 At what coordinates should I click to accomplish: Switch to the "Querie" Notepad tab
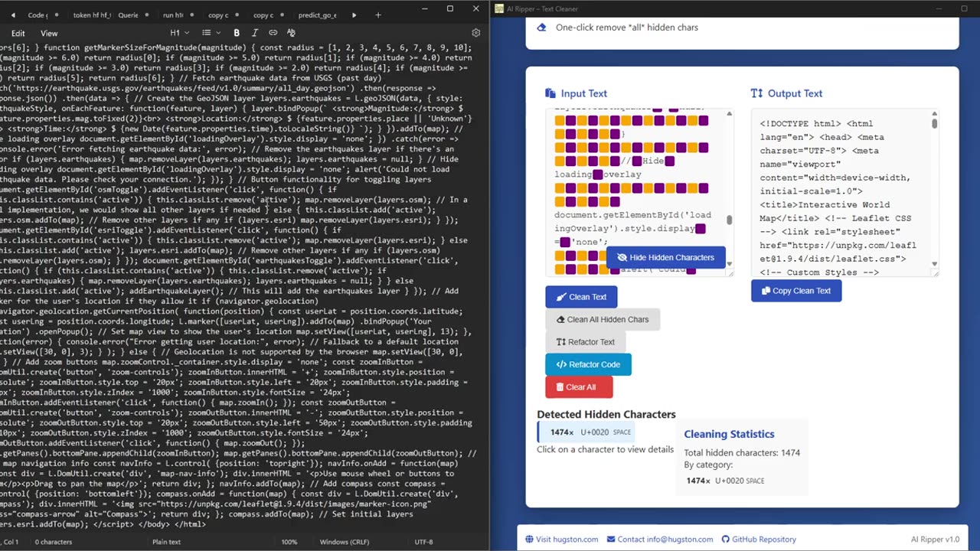[x=128, y=15]
